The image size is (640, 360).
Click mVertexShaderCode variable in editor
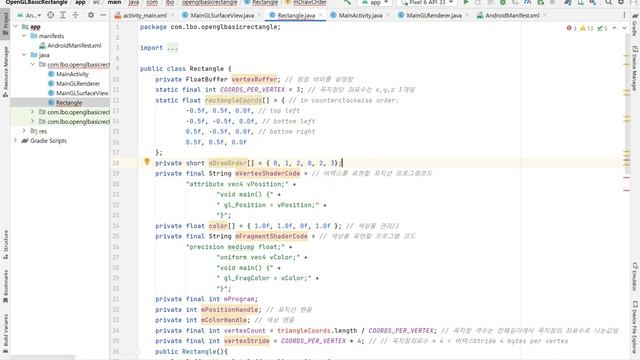tap(267, 173)
